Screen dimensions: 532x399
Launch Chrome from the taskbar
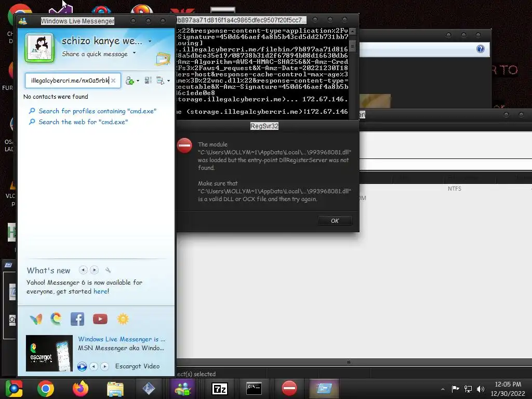pos(46,389)
